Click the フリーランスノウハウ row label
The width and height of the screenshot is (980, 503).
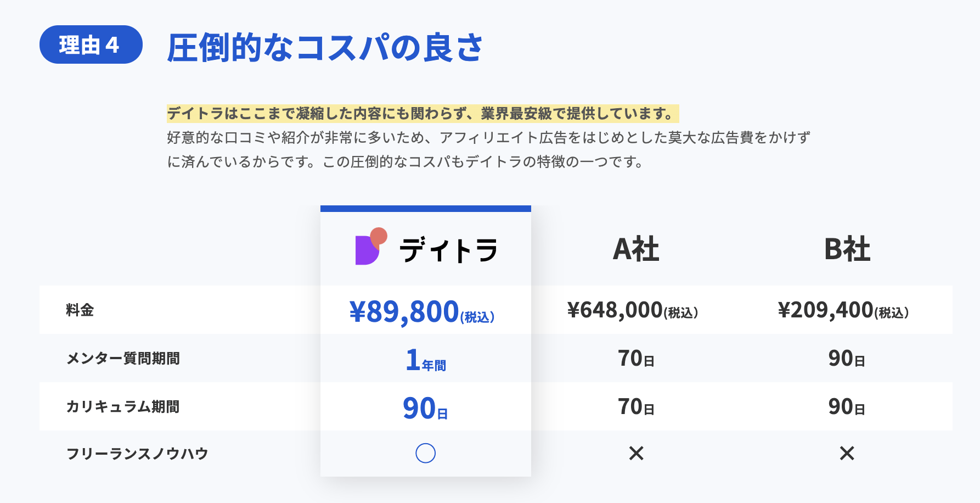click(x=137, y=454)
